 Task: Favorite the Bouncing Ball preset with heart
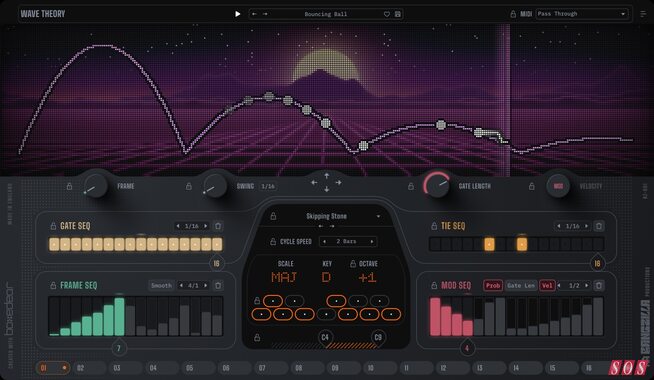387,14
